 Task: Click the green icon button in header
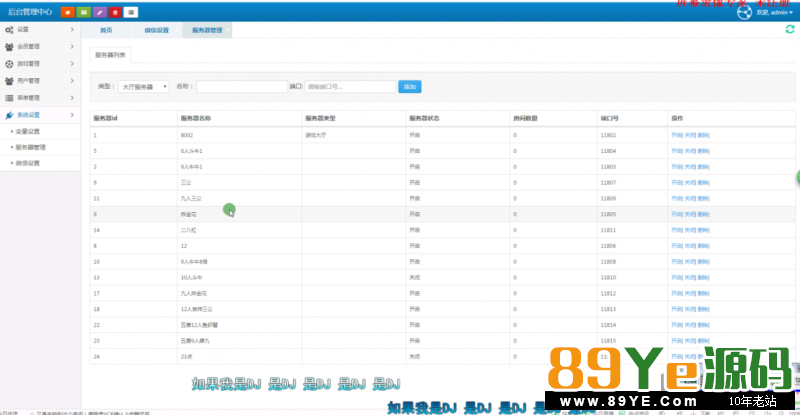tap(83, 12)
